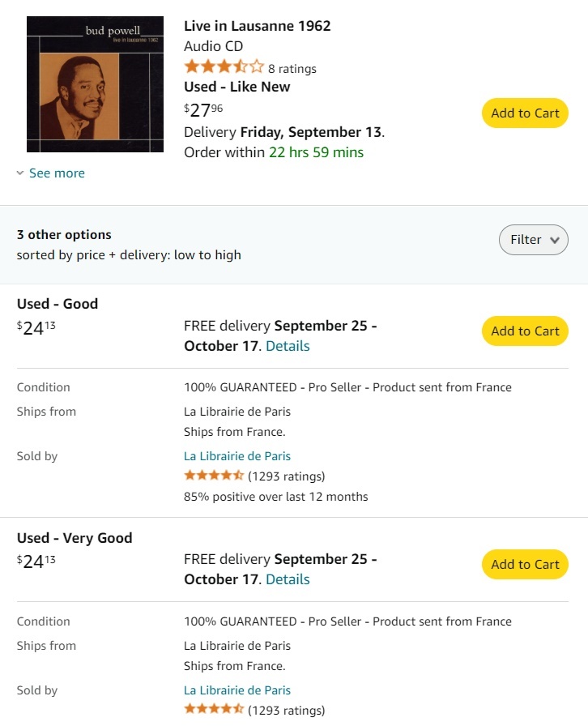
Task: Open delivery Details for Used - Very Good offer
Action: 288,579
